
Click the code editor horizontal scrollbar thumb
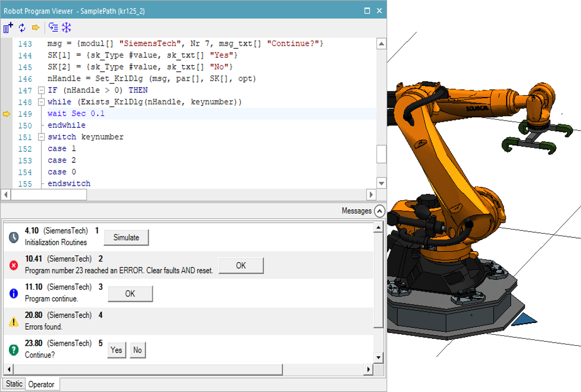tap(49, 194)
